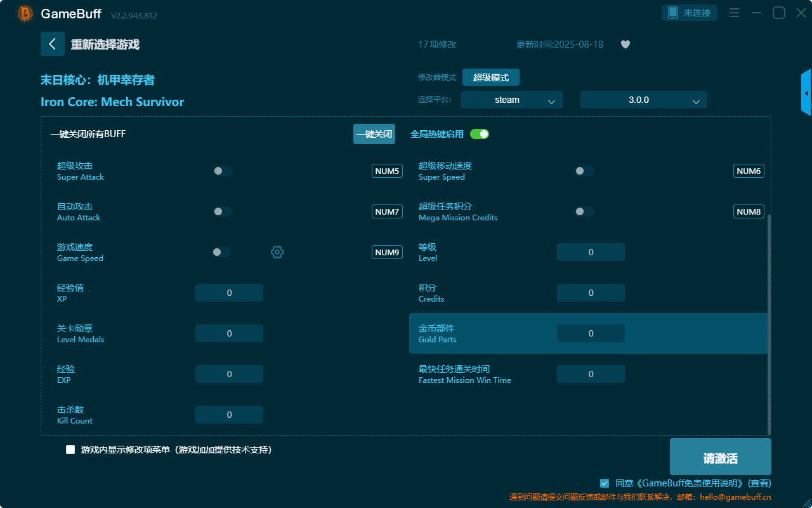The image size is (812, 508).
Task: Click the 更新时间:2025-08-18 text
Action: tap(560, 44)
